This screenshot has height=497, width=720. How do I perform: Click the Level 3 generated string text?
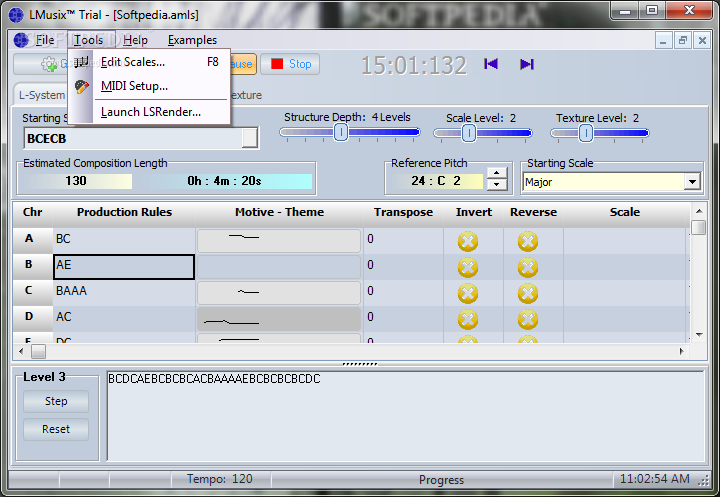(x=214, y=379)
